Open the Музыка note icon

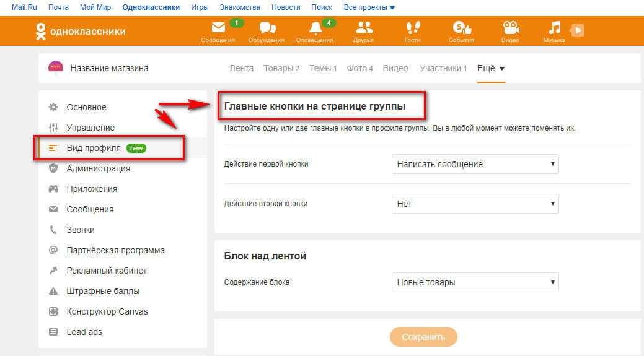(x=555, y=28)
